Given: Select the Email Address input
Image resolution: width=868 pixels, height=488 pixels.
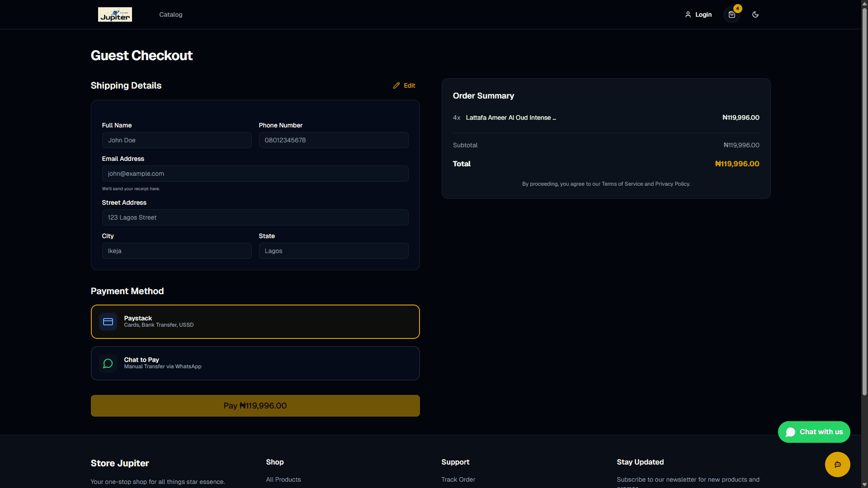Looking at the screenshot, I should [255, 174].
